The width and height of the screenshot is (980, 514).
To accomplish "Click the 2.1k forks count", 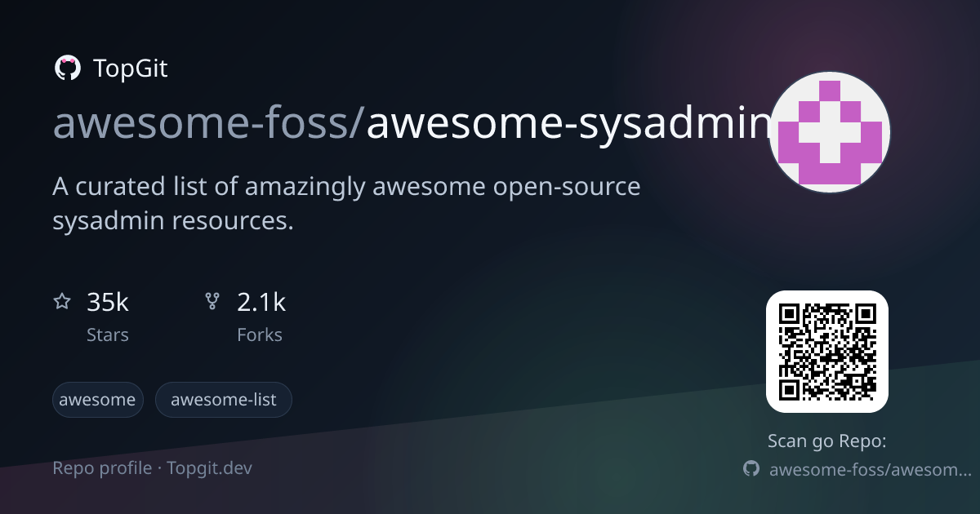I will coord(261,303).
